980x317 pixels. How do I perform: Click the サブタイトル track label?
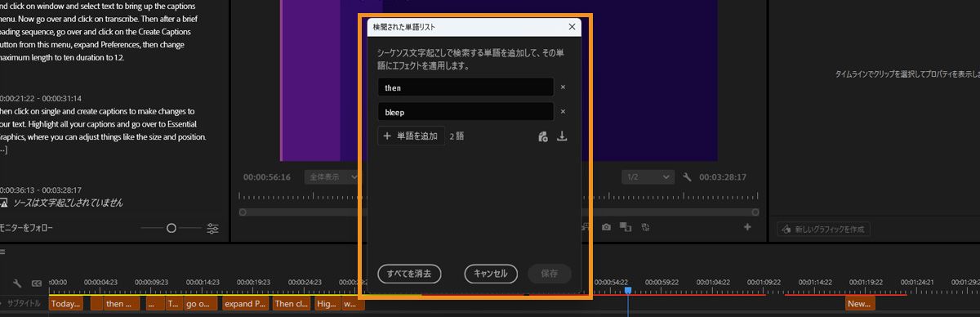[23, 303]
